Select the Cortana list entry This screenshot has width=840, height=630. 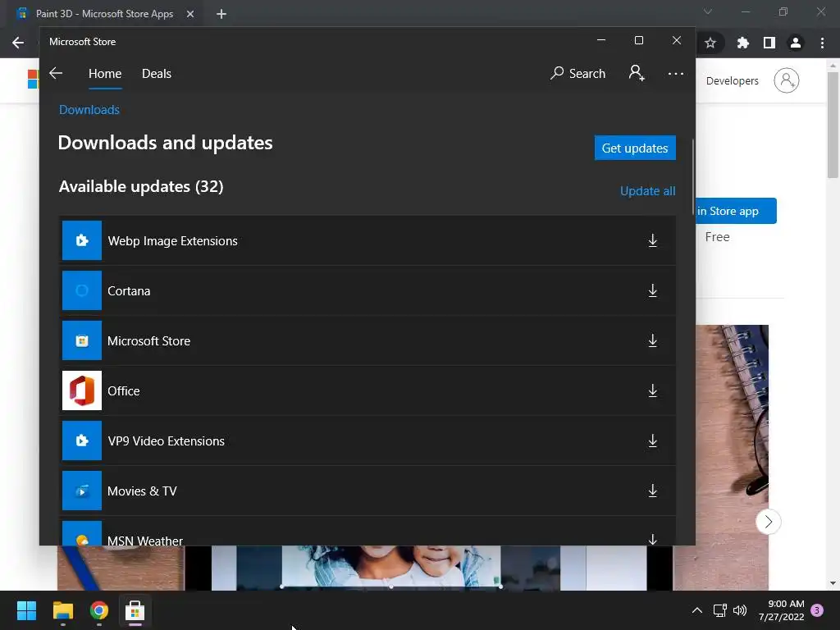coord(367,290)
